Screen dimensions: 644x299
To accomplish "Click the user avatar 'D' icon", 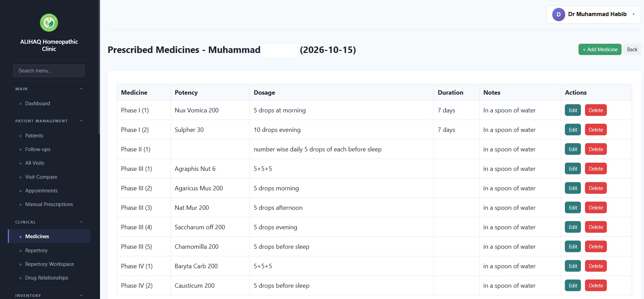I will tap(558, 14).
